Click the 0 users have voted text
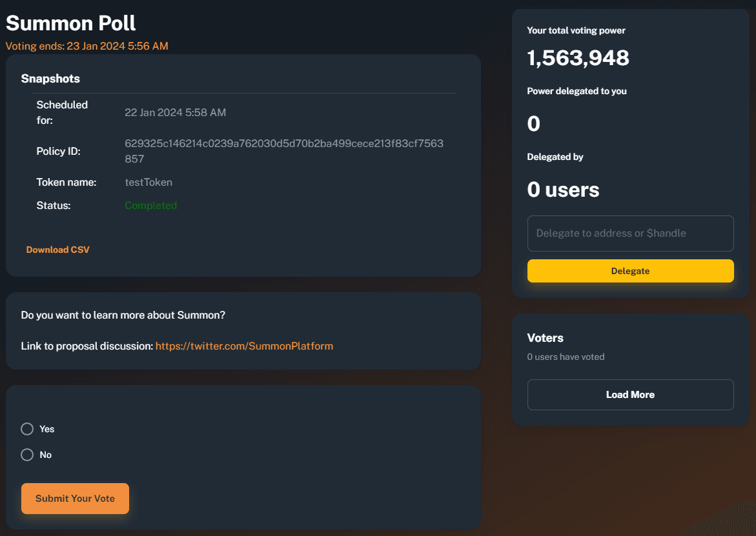Image resolution: width=756 pixels, height=536 pixels. [x=566, y=357]
